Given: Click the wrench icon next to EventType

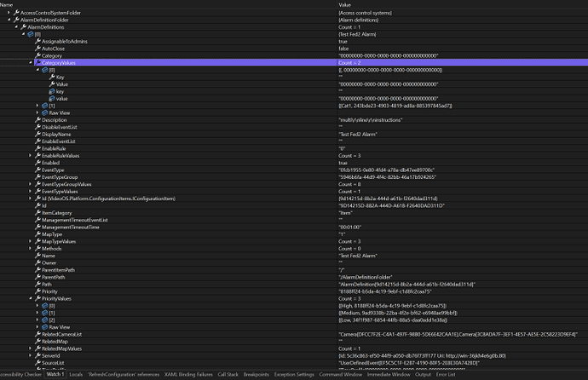Looking at the screenshot, I should point(38,170).
